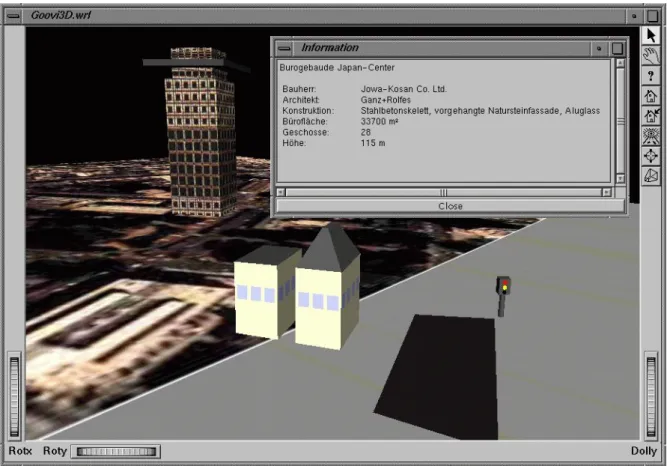Screen dimensions: 667x466
Task: Click the 'Burogebaude Japan-Center' heading
Action: coord(337,68)
